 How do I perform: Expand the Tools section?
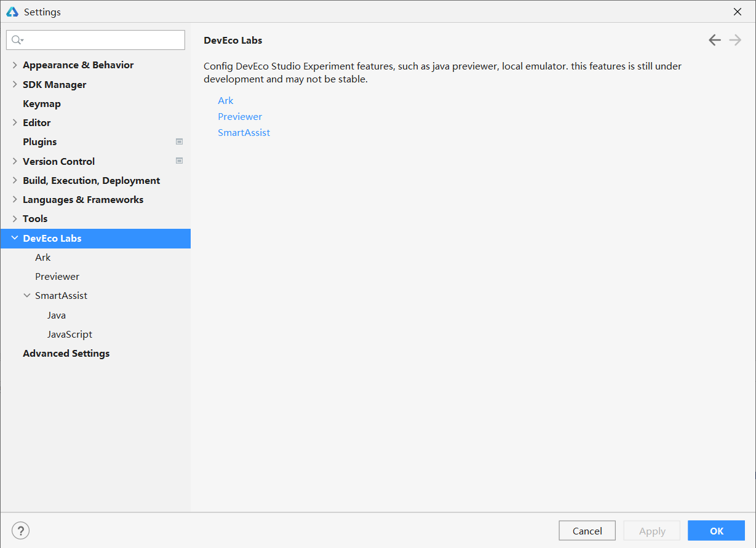(x=15, y=219)
